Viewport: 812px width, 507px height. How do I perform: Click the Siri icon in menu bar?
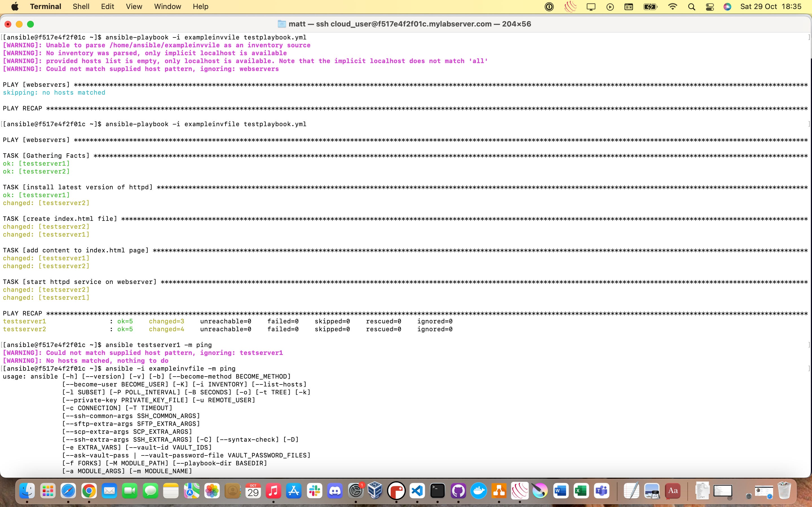pyautogui.click(x=727, y=7)
